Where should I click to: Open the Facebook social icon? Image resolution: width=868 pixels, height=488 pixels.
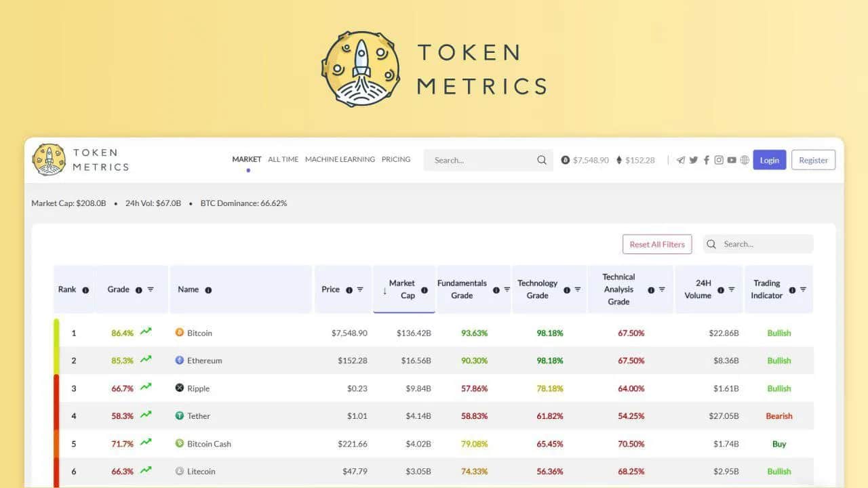pyautogui.click(x=706, y=160)
